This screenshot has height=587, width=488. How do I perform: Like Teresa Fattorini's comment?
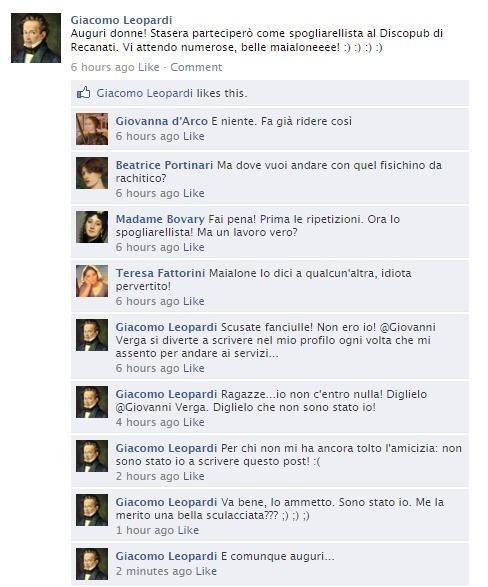pyautogui.click(x=194, y=301)
